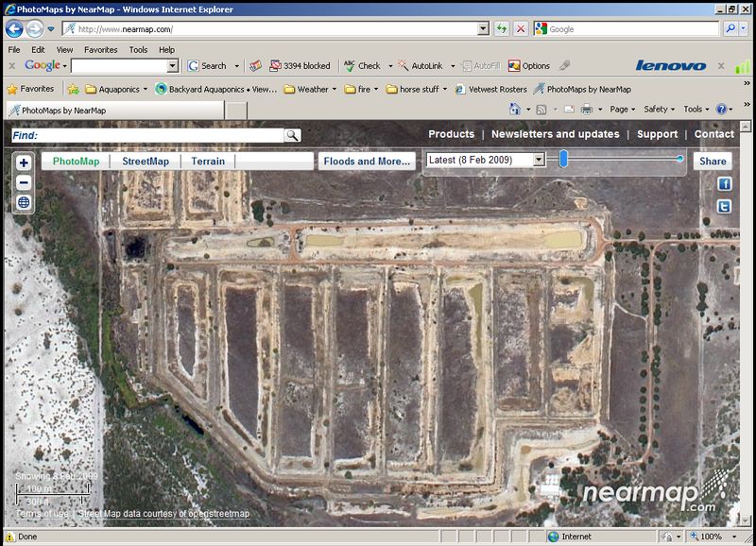
Task: Click the globe icon below zoom controls
Action: click(x=24, y=202)
